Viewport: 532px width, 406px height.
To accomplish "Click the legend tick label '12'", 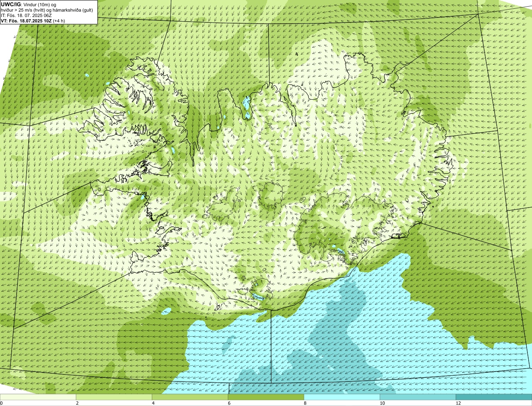I will coord(458,403).
